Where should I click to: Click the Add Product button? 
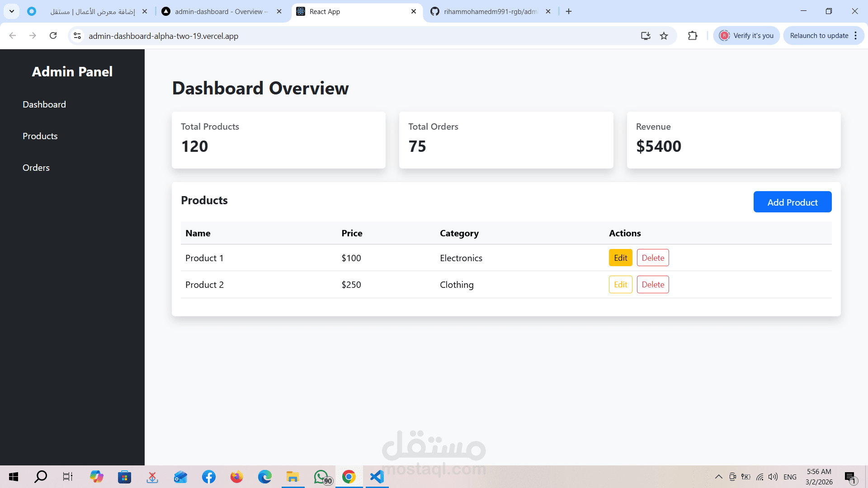click(x=792, y=202)
